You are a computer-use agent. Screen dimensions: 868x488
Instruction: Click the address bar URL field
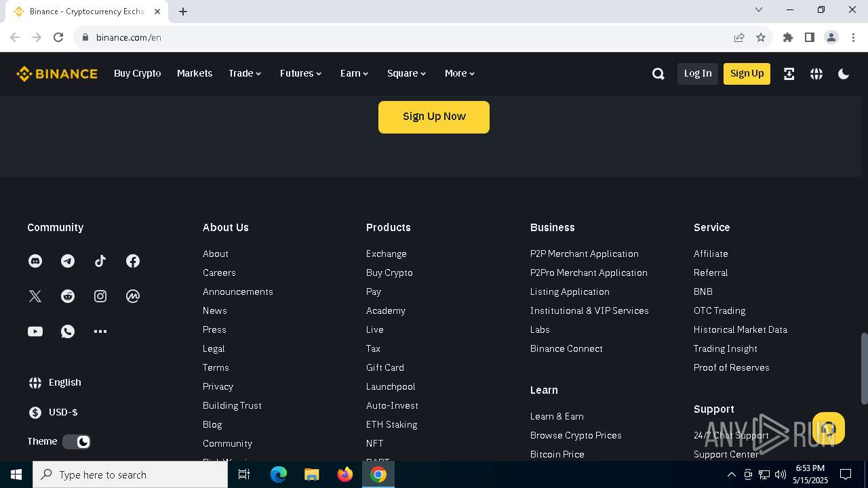coord(407,37)
